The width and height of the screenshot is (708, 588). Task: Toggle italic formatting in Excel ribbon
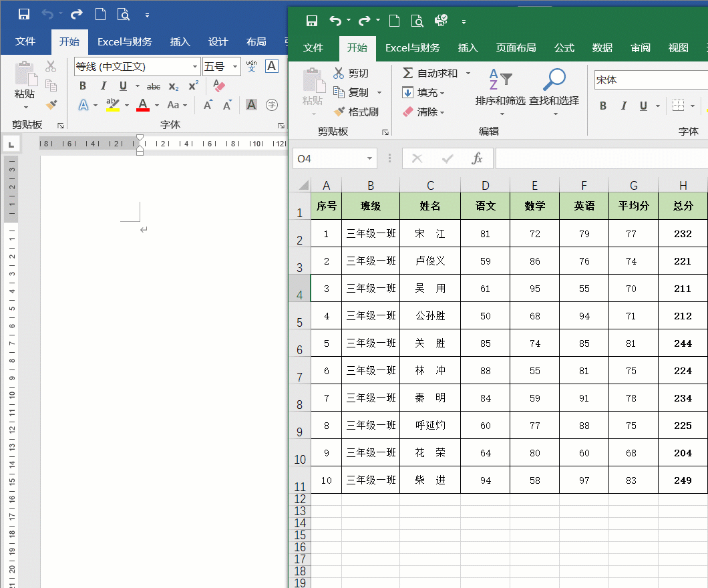[x=624, y=106]
